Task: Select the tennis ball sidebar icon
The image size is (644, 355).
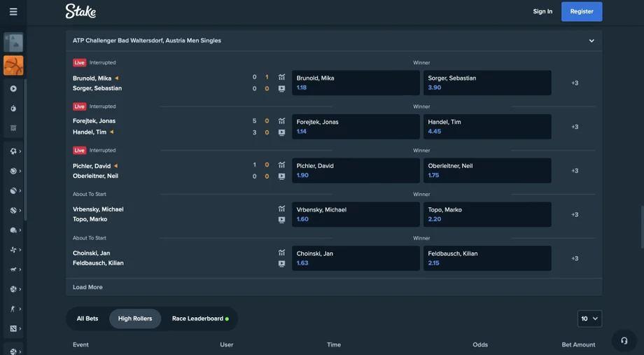Action: click(x=13, y=171)
